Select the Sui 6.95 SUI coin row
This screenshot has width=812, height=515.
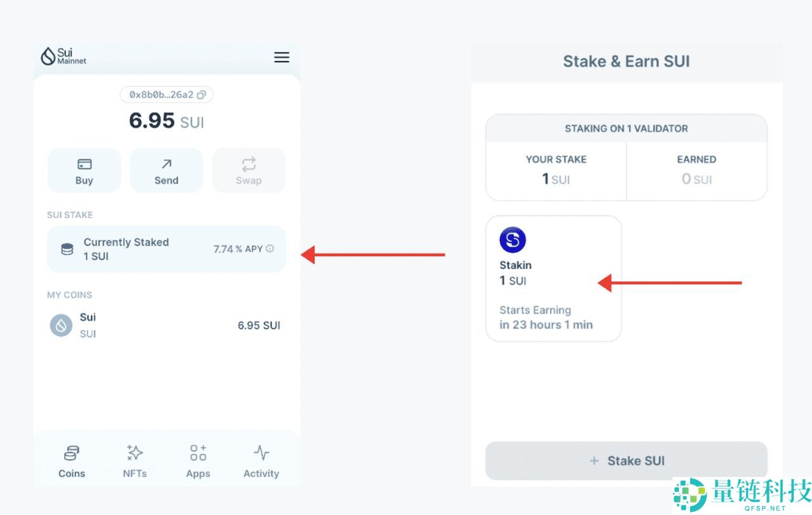click(x=166, y=325)
